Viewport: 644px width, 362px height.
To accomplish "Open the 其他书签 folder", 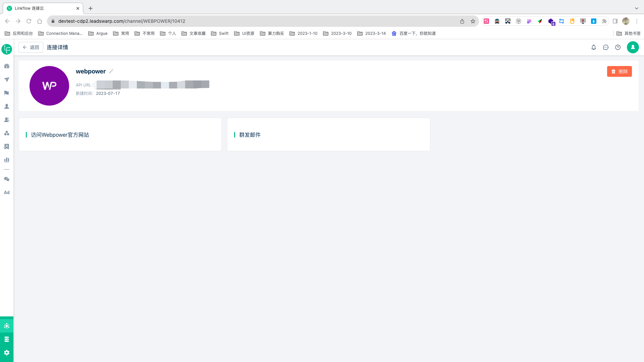I will 629,34.
